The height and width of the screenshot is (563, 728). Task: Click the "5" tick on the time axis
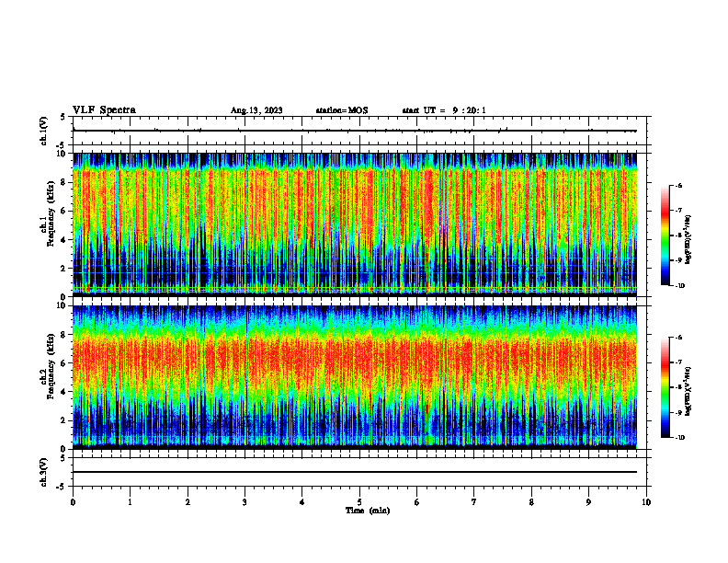[x=359, y=502]
